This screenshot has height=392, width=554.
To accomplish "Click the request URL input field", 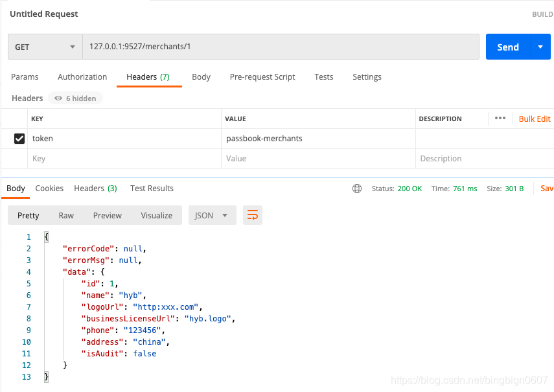I will pos(281,47).
